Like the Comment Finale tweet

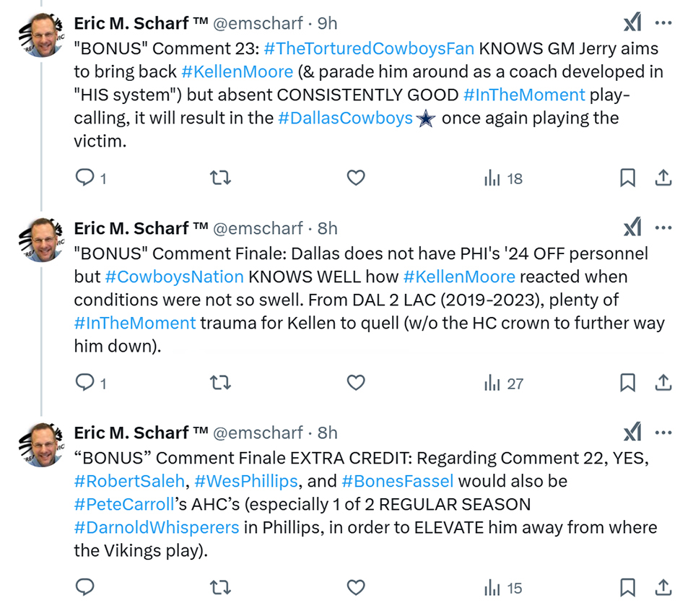(356, 383)
